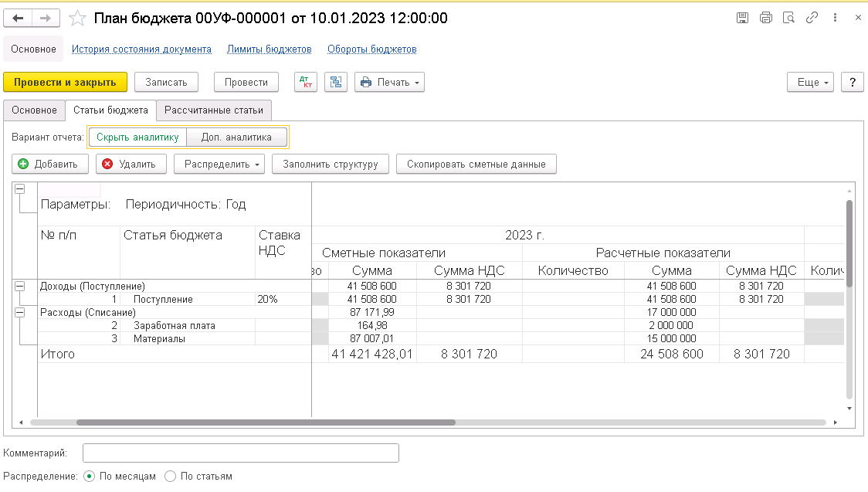Expand the Распределить dropdown

[219, 164]
